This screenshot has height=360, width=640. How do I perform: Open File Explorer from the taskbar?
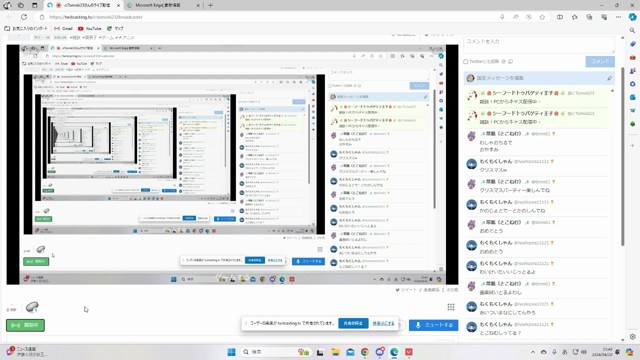pyautogui.click(x=335, y=352)
